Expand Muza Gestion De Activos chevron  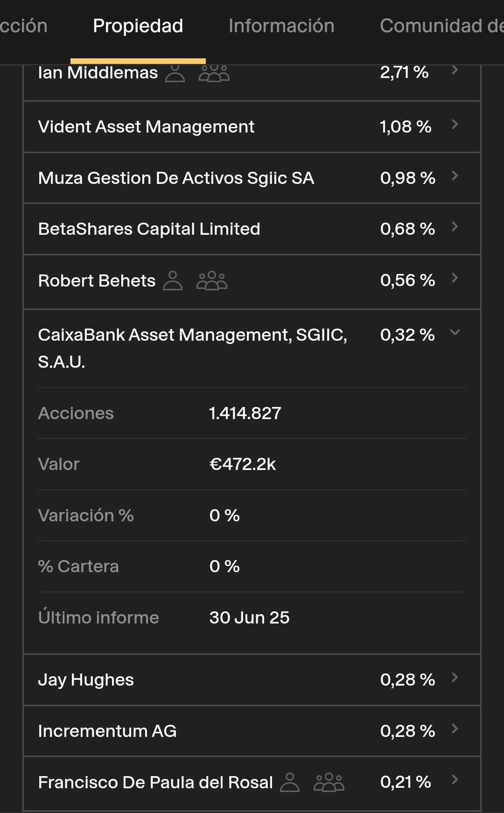tap(455, 176)
